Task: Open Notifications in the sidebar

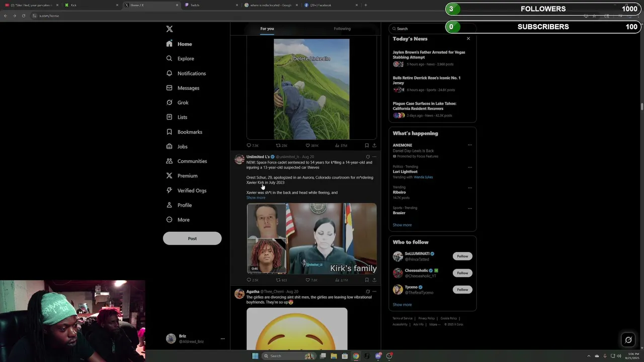Action: [x=186, y=73]
